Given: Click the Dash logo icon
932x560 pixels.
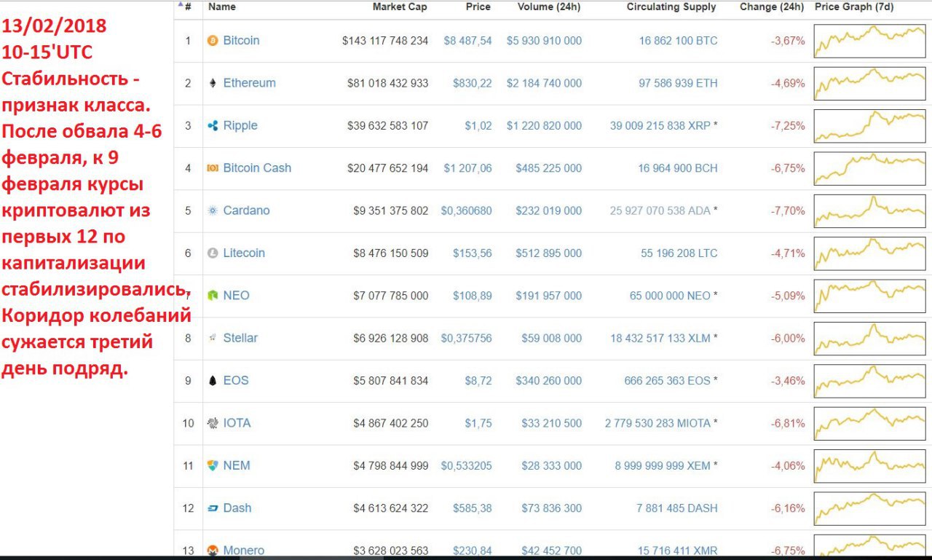Looking at the screenshot, I should point(213,508).
